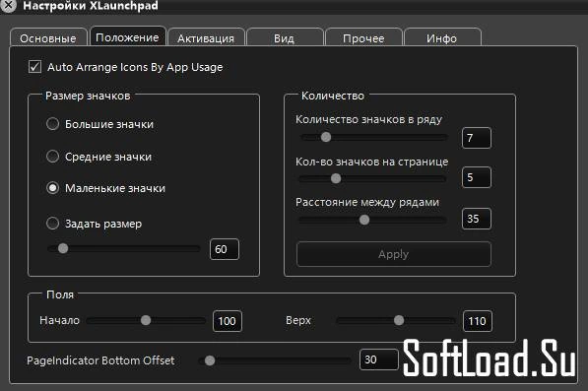Switch to the Основные tab

point(48,37)
